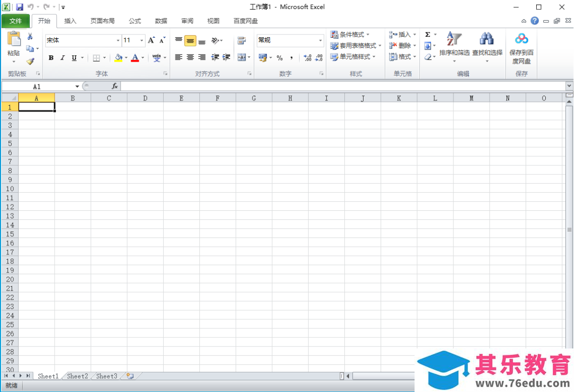Image resolution: width=574 pixels, height=392 pixels.
Task: Click decrease decimal icon
Action: (x=319, y=58)
